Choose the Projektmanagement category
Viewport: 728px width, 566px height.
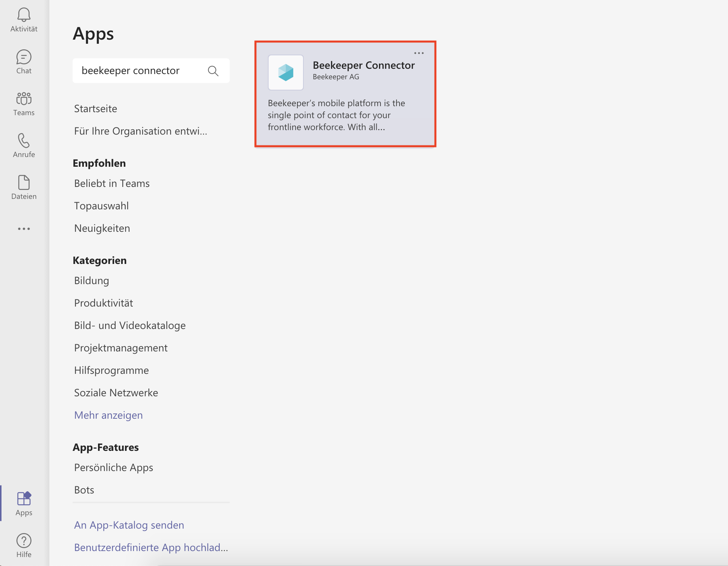(x=121, y=348)
